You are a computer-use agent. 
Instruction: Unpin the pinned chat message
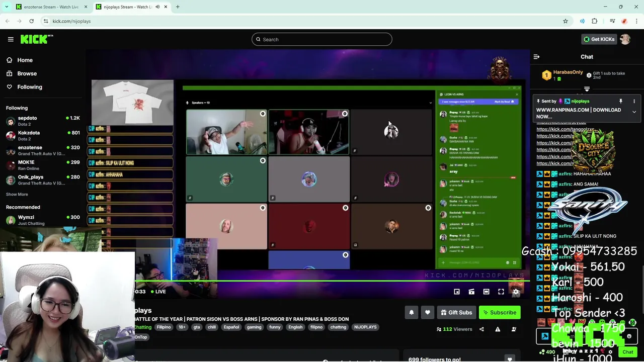pos(621,101)
